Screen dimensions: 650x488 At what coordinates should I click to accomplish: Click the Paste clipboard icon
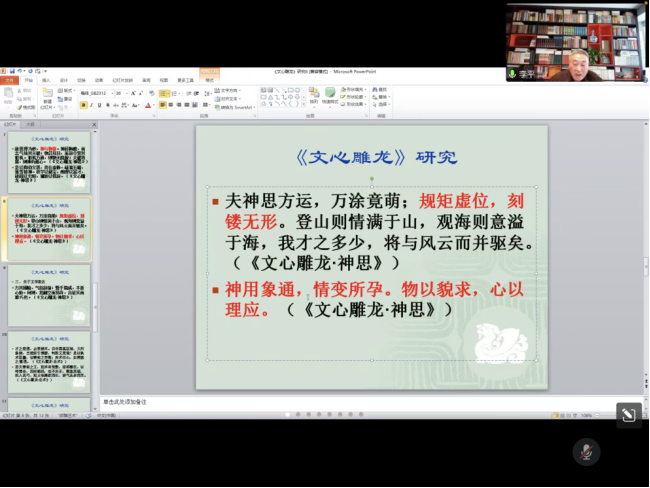click(10, 98)
